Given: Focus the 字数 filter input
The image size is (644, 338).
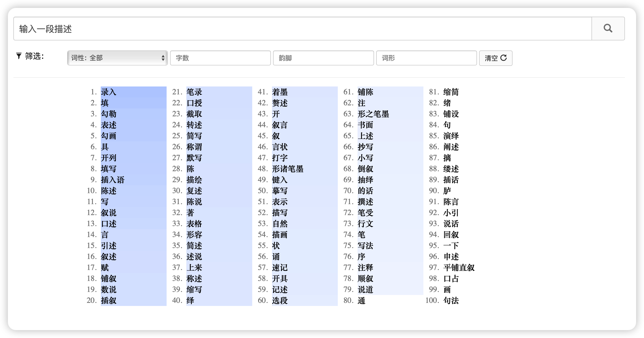Looking at the screenshot, I should click(x=220, y=58).
